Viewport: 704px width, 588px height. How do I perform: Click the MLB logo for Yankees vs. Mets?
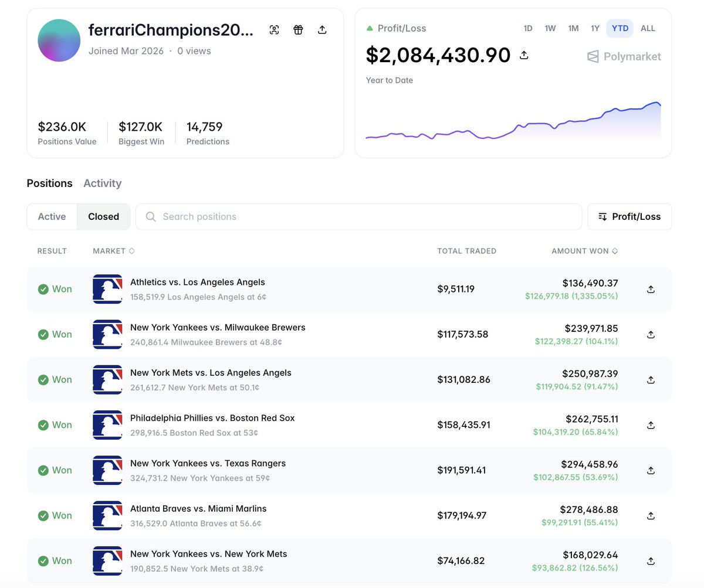107,560
